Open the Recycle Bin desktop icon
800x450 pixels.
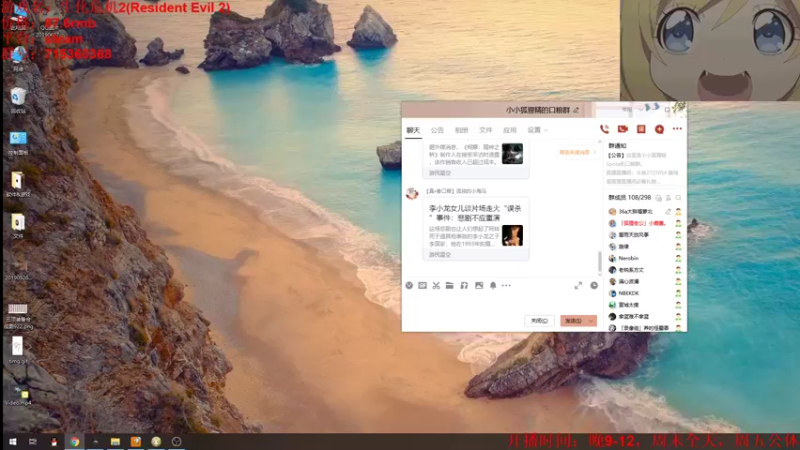(x=18, y=99)
